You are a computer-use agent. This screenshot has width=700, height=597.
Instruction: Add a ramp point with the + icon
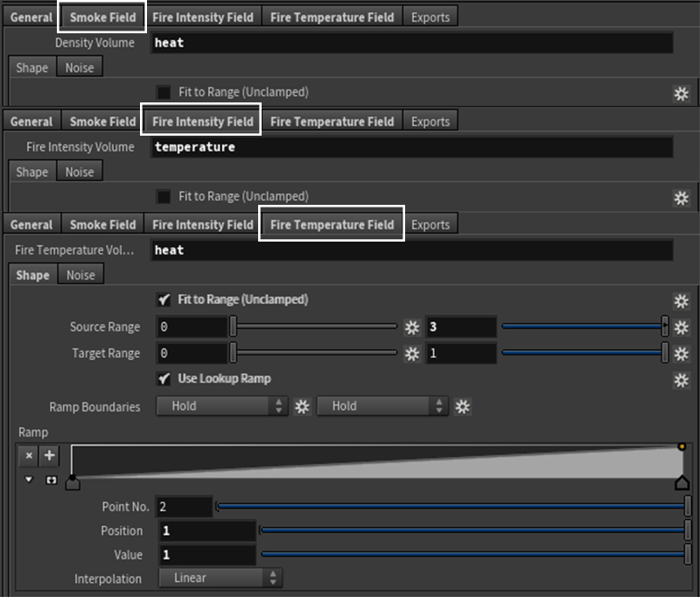pos(48,456)
